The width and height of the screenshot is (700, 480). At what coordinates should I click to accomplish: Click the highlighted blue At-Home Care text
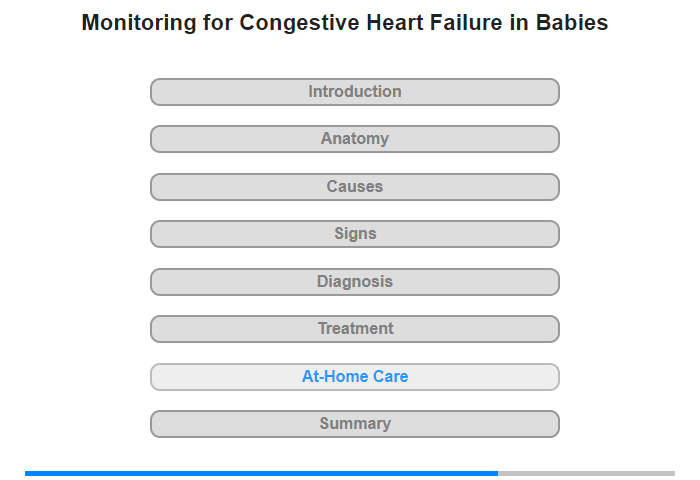[x=355, y=376]
